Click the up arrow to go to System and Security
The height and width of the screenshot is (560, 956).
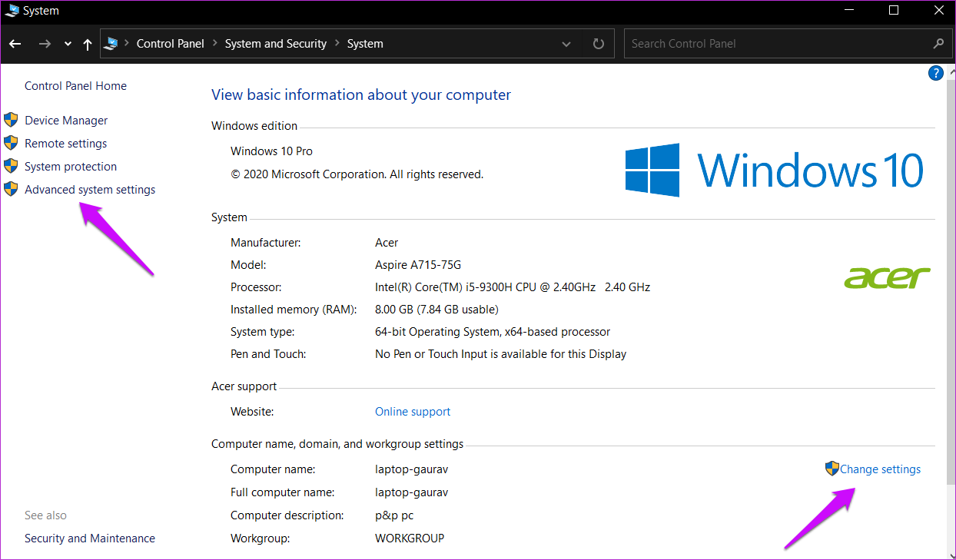pyautogui.click(x=87, y=44)
